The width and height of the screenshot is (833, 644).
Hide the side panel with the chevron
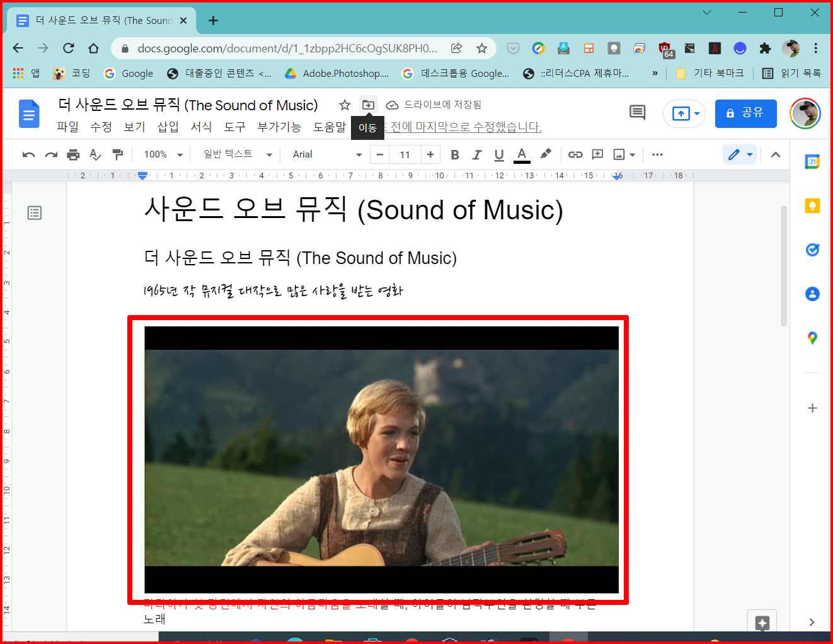point(812,622)
